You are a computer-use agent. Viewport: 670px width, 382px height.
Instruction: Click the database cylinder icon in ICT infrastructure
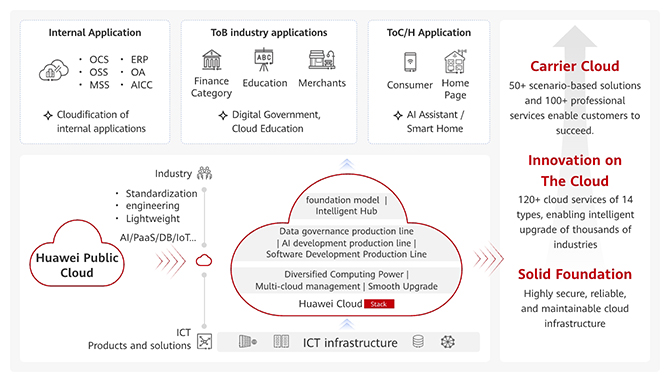click(418, 342)
